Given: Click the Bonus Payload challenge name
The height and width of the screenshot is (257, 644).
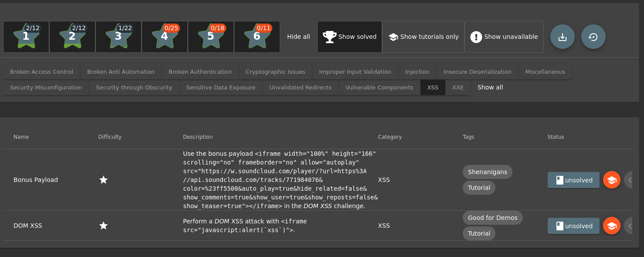Looking at the screenshot, I should 36,180.
